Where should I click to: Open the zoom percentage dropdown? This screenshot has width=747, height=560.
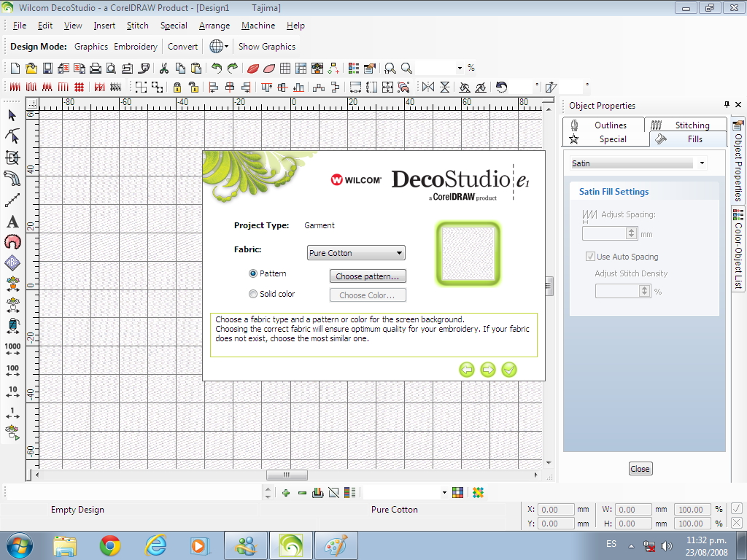pos(460,68)
